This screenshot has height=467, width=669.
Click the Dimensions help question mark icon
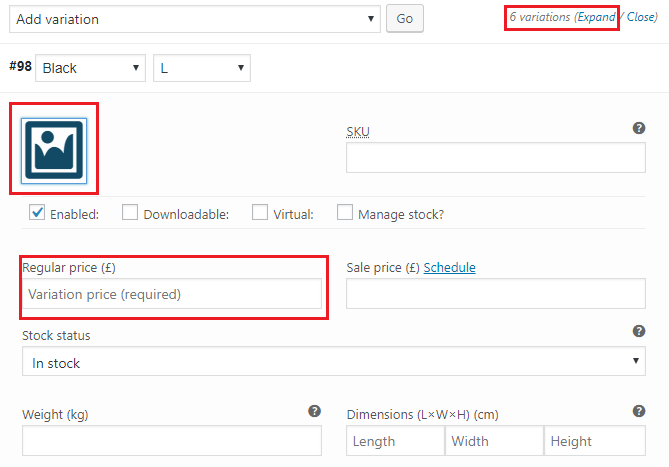point(639,411)
